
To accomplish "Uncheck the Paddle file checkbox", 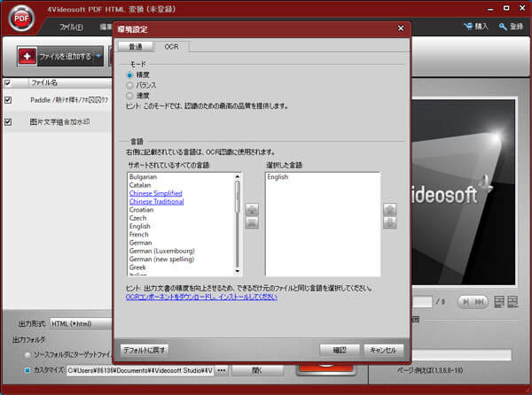I will (8, 100).
